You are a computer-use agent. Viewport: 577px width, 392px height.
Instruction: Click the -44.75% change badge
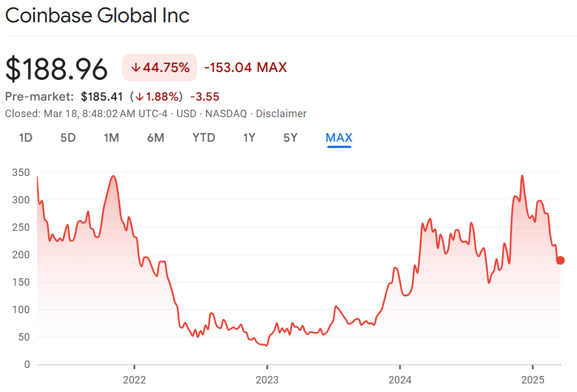coord(160,68)
